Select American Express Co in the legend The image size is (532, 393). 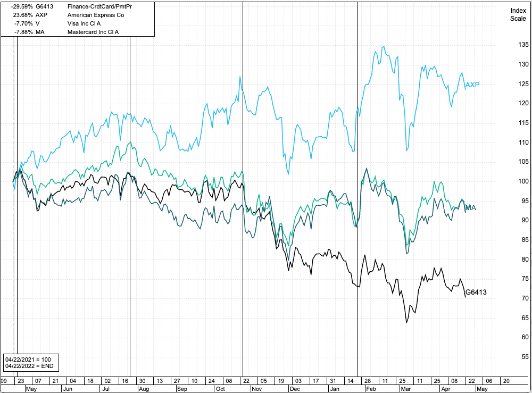pos(95,15)
